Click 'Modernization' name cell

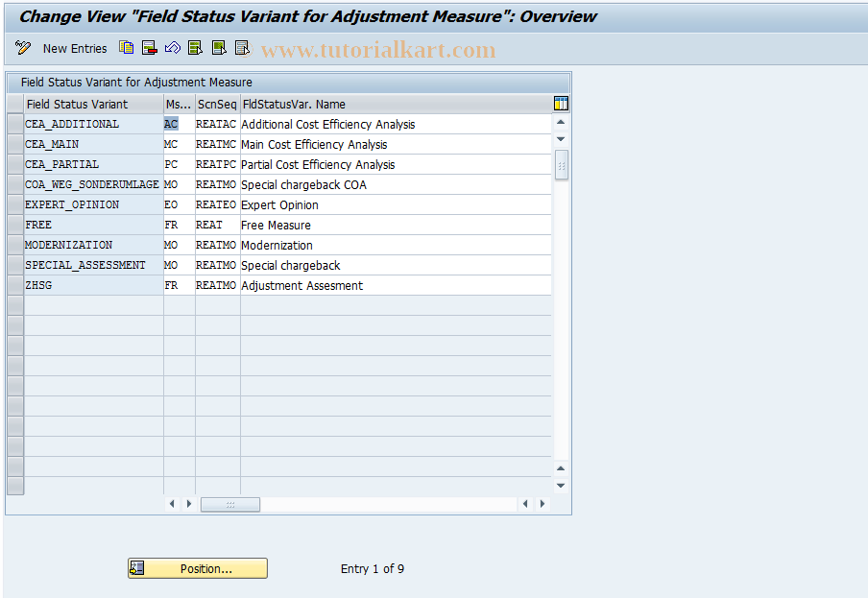coord(396,245)
